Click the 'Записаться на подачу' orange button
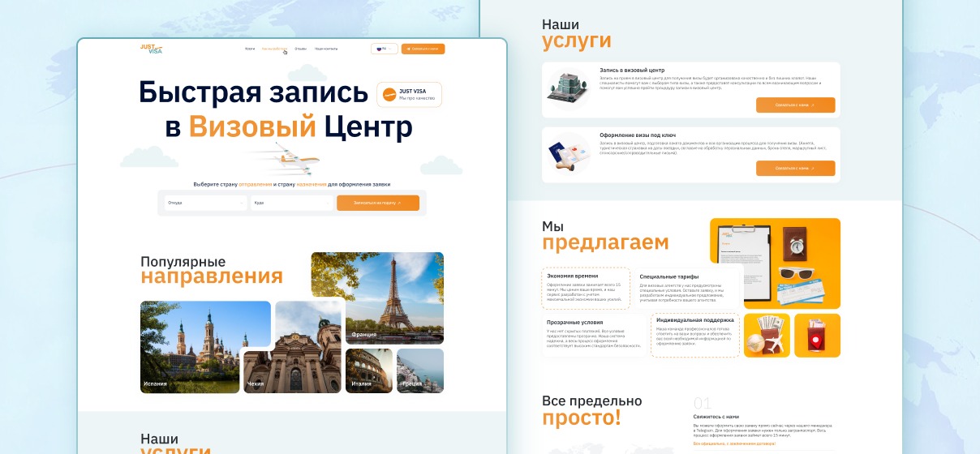Screen dimensions: 980x454 (378, 203)
